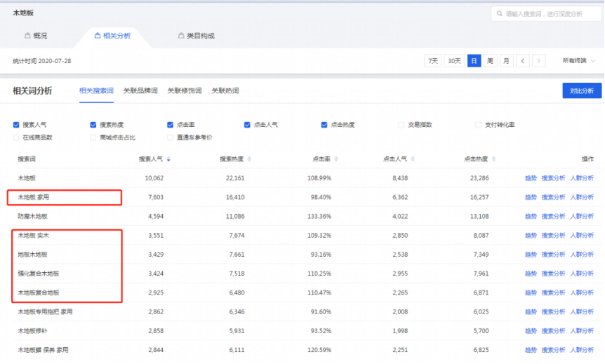
Task: Focus the keyword search input field
Action: pyautogui.click(x=546, y=14)
